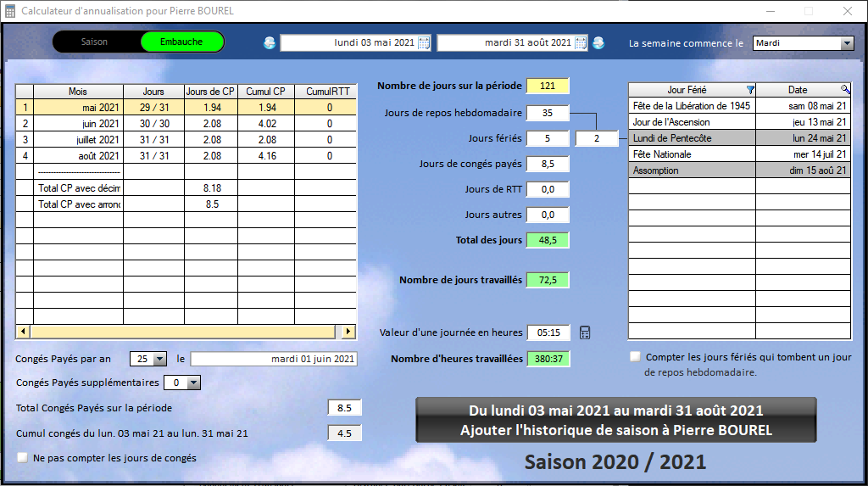Click the magnifier icon in Date header

coord(845,89)
